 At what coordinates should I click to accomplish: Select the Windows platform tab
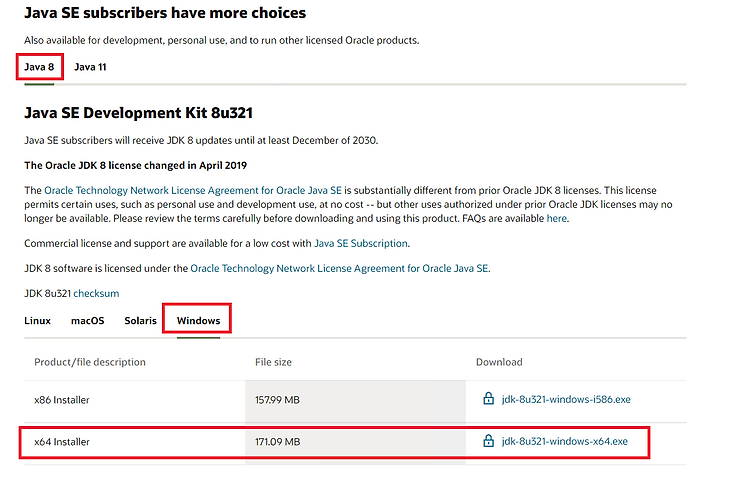(x=199, y=321)
